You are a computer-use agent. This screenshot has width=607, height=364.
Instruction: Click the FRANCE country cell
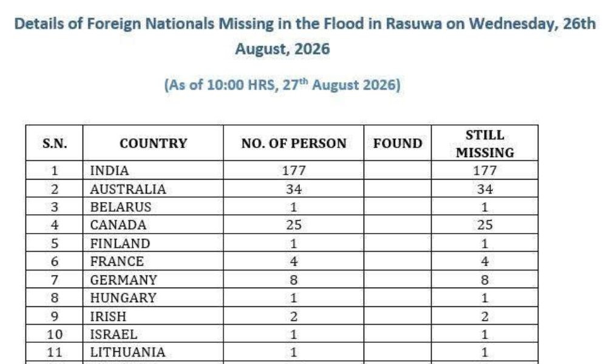(x=154, y=261)
